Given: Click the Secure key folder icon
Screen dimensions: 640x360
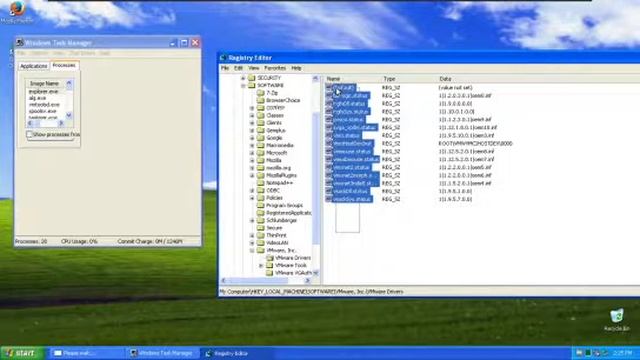Looking at the screenshot, I should 261,228.
